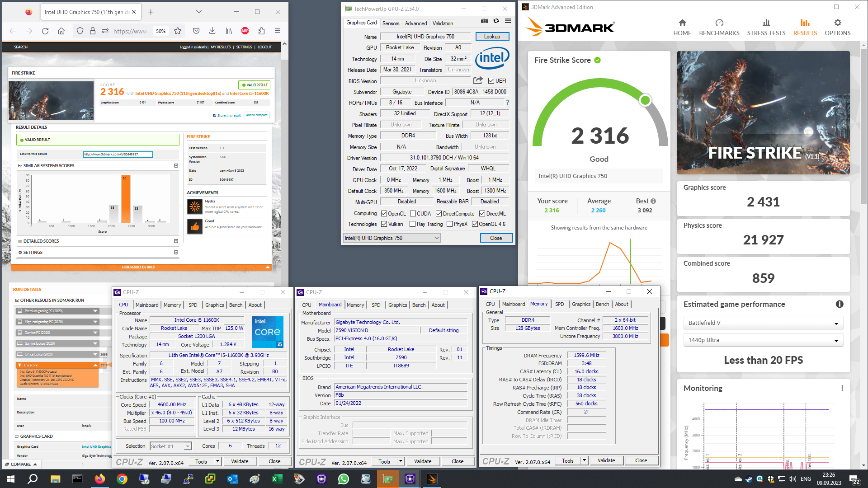Image resolution: width=868 pixels, height=488 pixels.
Task: Open 3DMark STRESS TESTS section
Action: click(766, 28)
